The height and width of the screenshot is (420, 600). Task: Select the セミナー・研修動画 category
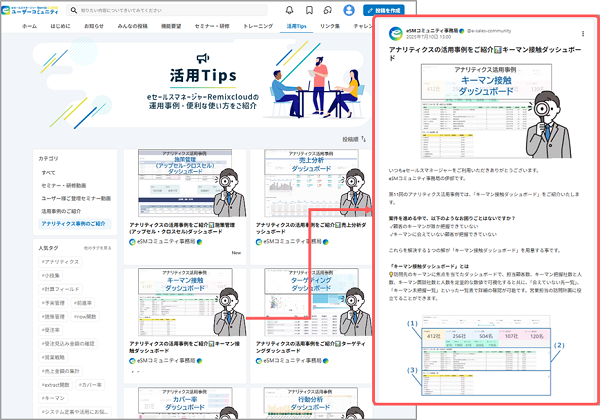coord(64,186)
